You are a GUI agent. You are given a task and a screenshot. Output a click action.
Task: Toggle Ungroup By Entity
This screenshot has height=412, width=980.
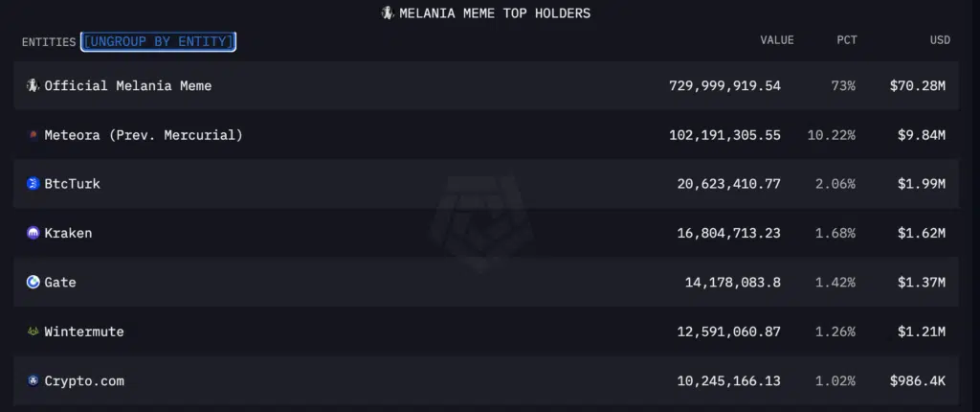point(159,41)
